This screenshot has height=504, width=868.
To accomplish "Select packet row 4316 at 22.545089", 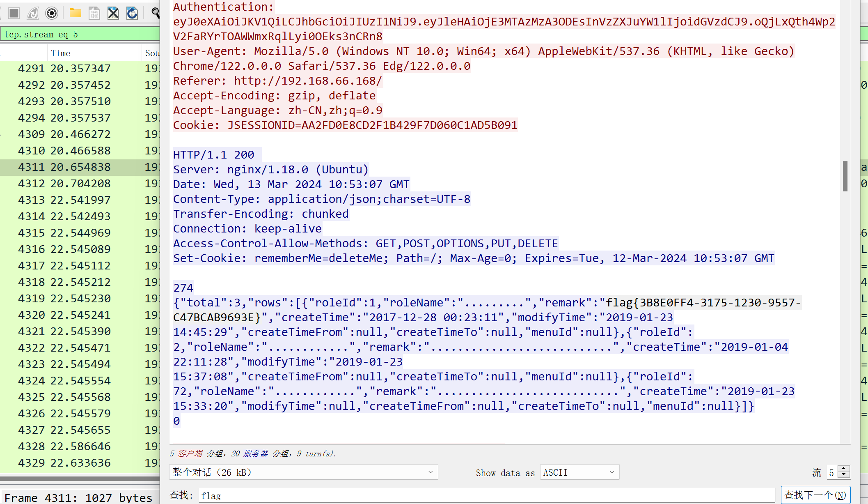I will pyautogui.click(x=80, y=249).
